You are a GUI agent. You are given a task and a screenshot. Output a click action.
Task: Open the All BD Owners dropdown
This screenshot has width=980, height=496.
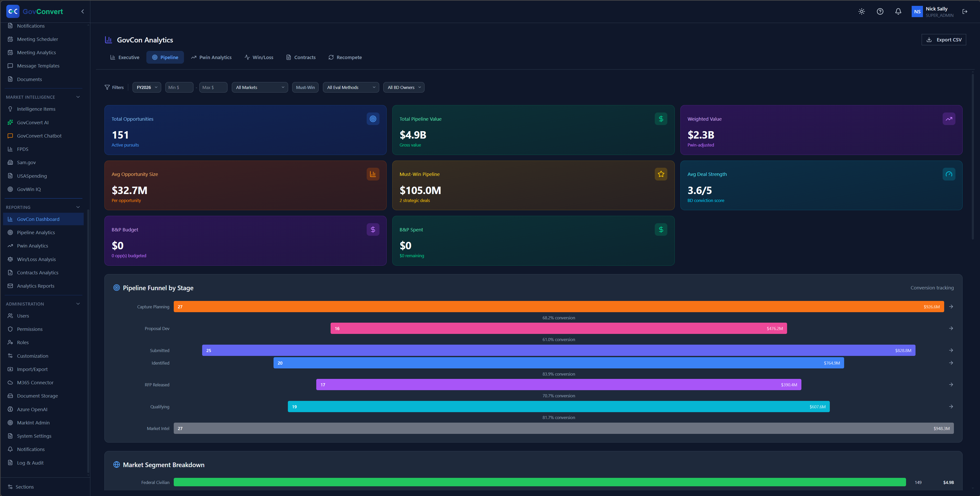[x=404, y=87]
